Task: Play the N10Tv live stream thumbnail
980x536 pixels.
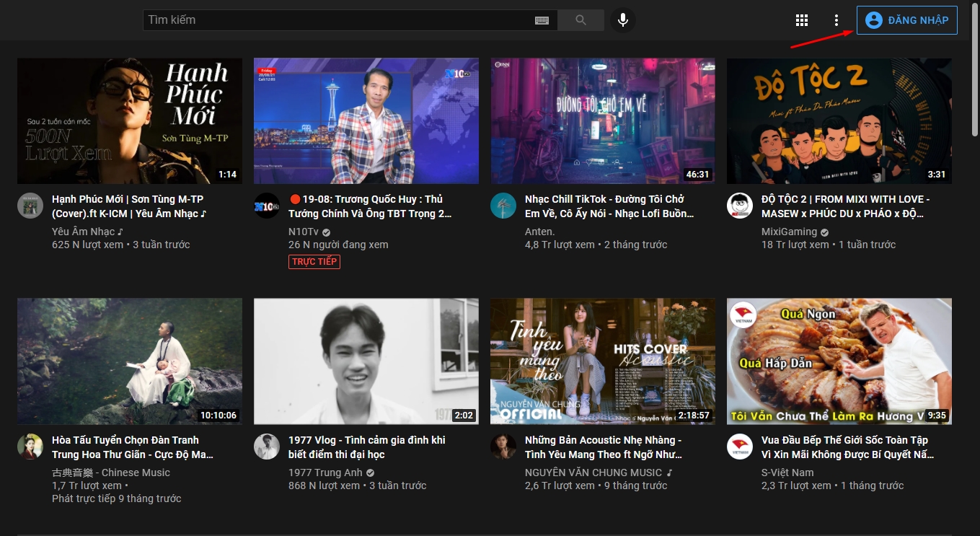Action: 366,121
